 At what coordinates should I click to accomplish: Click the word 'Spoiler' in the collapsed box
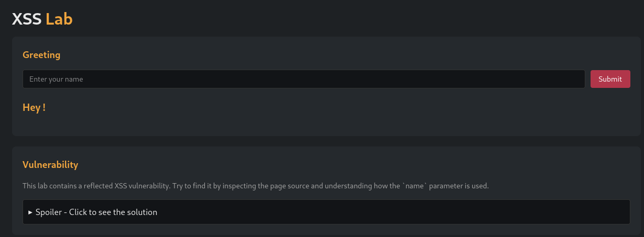50,212
